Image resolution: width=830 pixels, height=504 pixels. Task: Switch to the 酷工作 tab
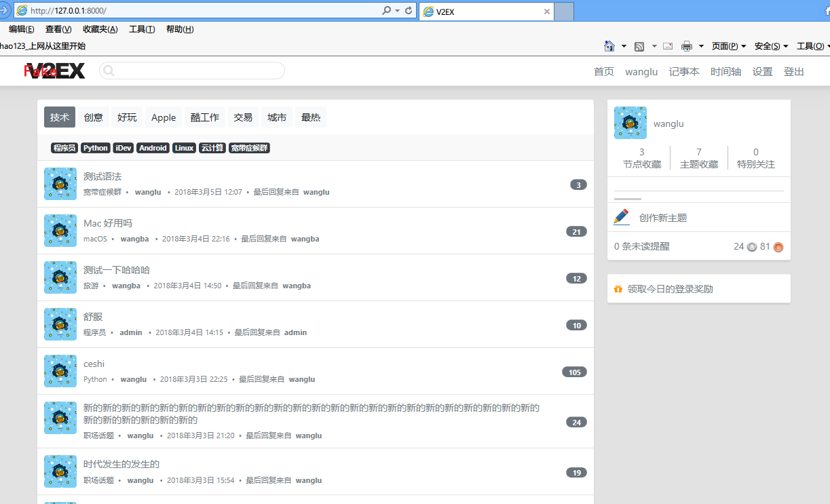pos(205,117)
